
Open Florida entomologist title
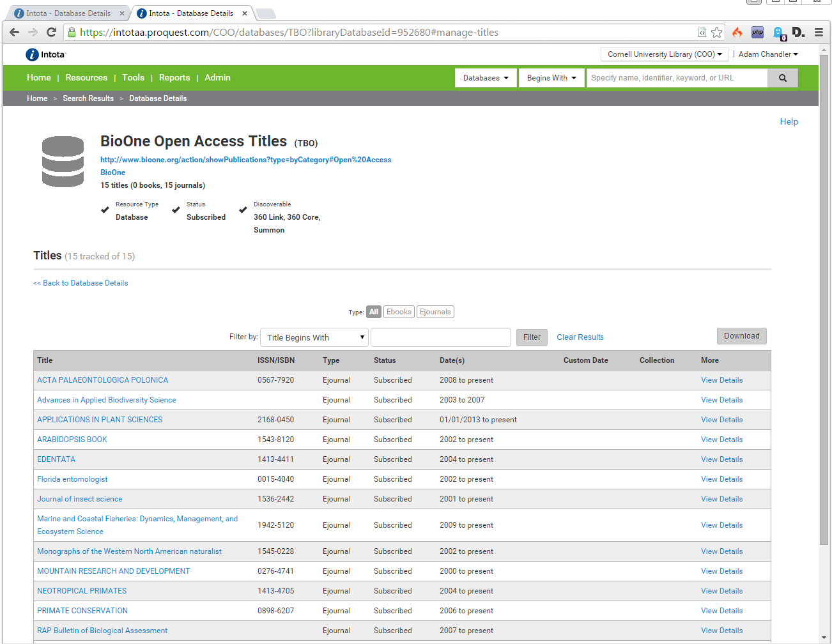(x=72, y=479)
